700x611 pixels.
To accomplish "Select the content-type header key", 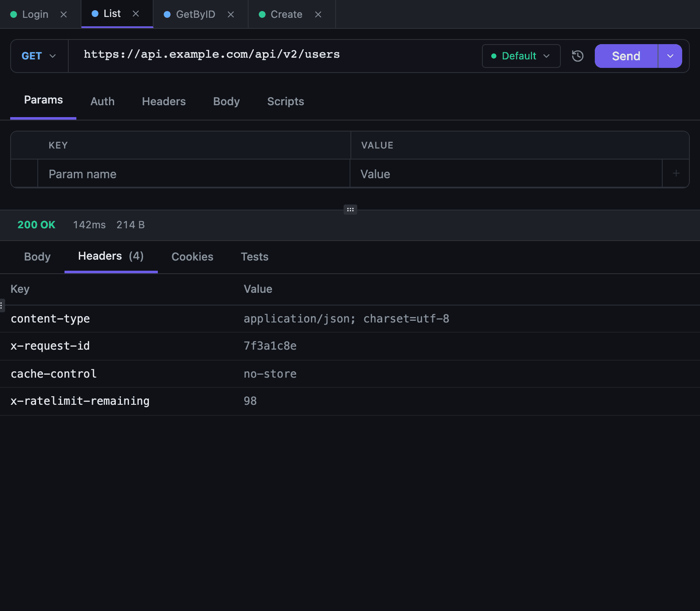I will tap(50, 319).
